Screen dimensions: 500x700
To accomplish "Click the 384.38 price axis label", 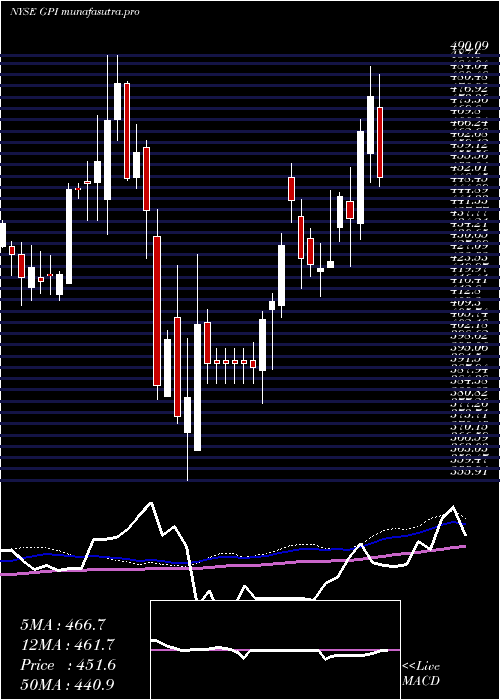I will click(467, 381).
